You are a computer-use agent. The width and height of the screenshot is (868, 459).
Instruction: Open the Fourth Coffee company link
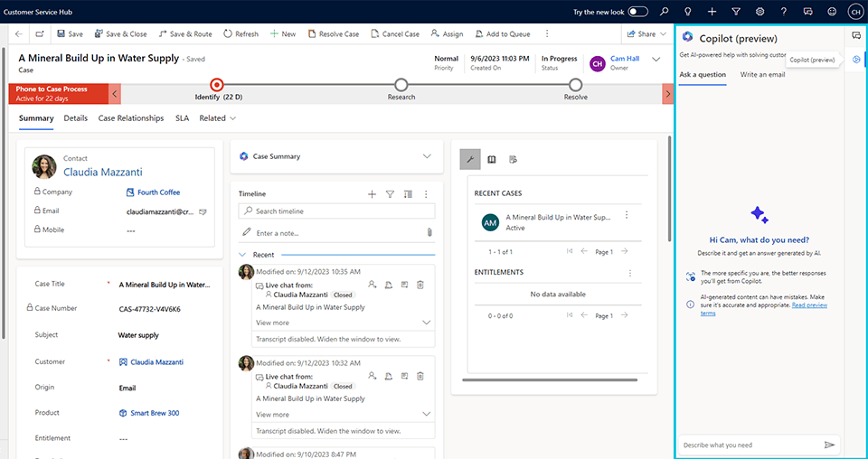click(158, 192)
